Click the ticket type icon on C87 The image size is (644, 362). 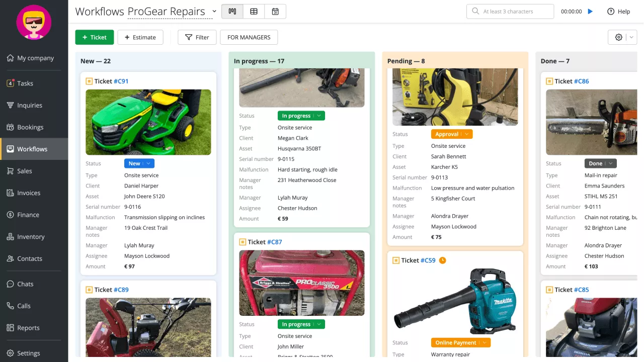coord(243,242)
